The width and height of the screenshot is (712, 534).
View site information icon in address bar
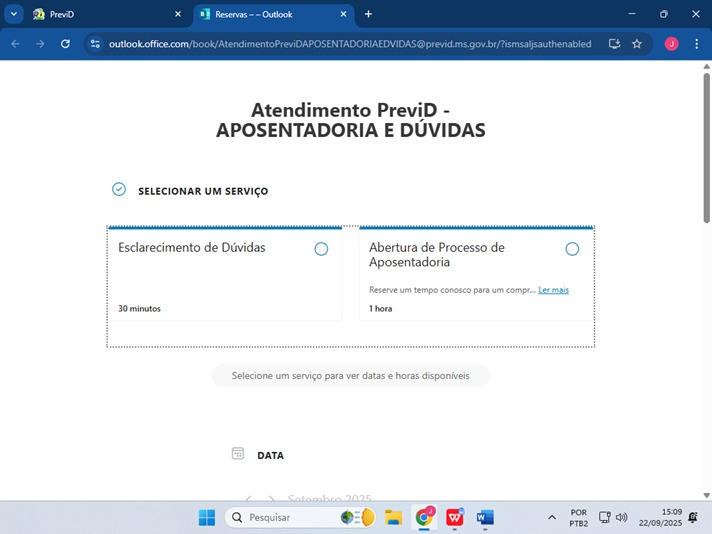coord(95,44)
